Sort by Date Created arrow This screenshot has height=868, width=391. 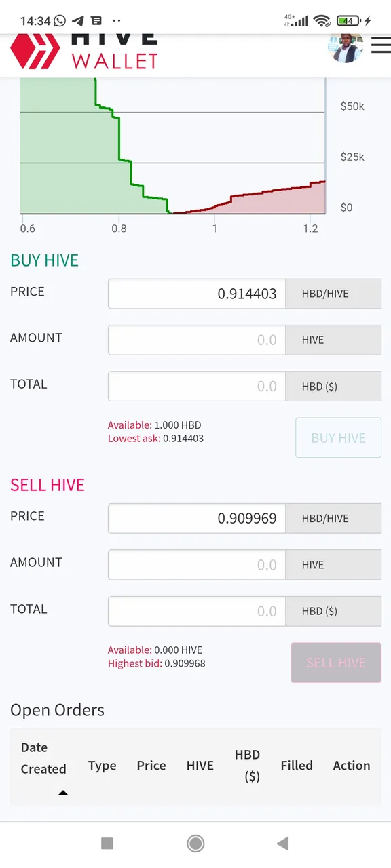point(62,792)
